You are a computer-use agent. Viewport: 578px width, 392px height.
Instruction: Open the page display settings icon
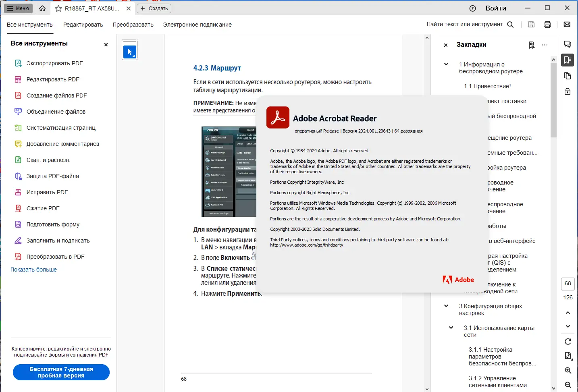pyautogui.click(x=568, y=356)
